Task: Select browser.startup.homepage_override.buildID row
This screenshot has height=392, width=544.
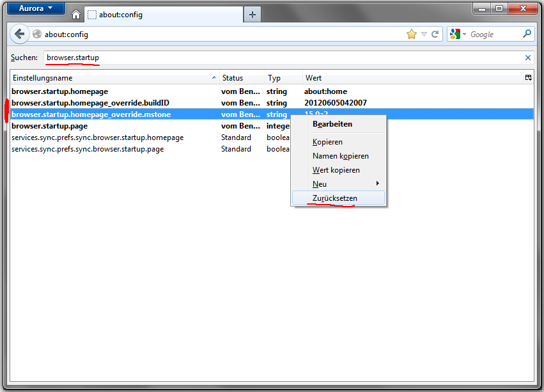Action: click(272, 103)
